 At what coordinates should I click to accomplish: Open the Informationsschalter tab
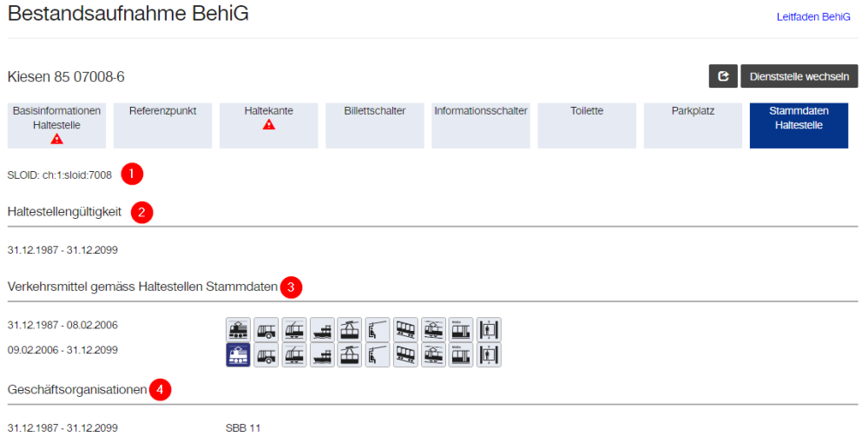point(481,125)
